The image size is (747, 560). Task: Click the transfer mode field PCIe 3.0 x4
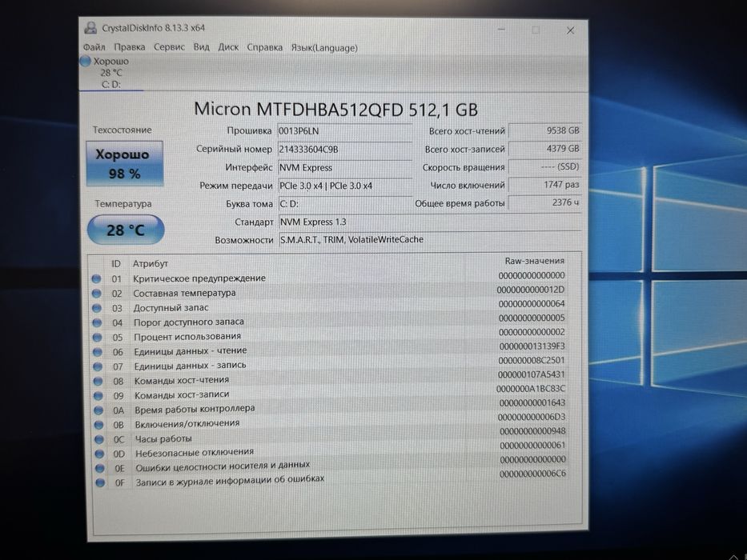pos(345,186)
